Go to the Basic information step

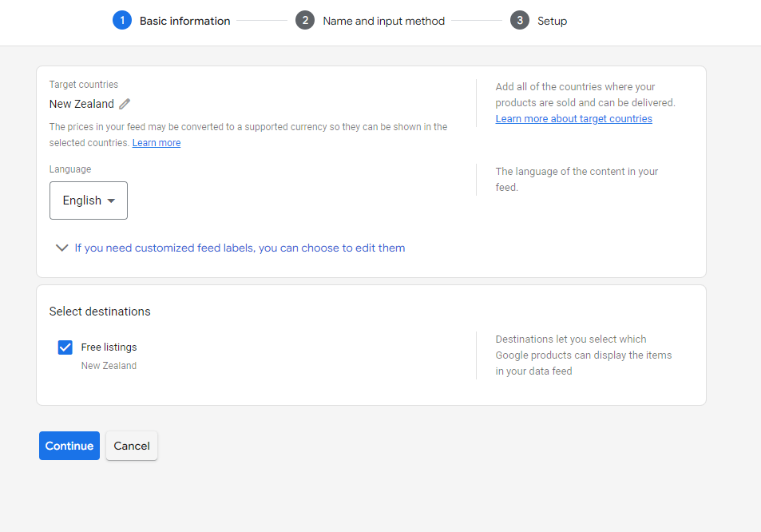[184, 22]
